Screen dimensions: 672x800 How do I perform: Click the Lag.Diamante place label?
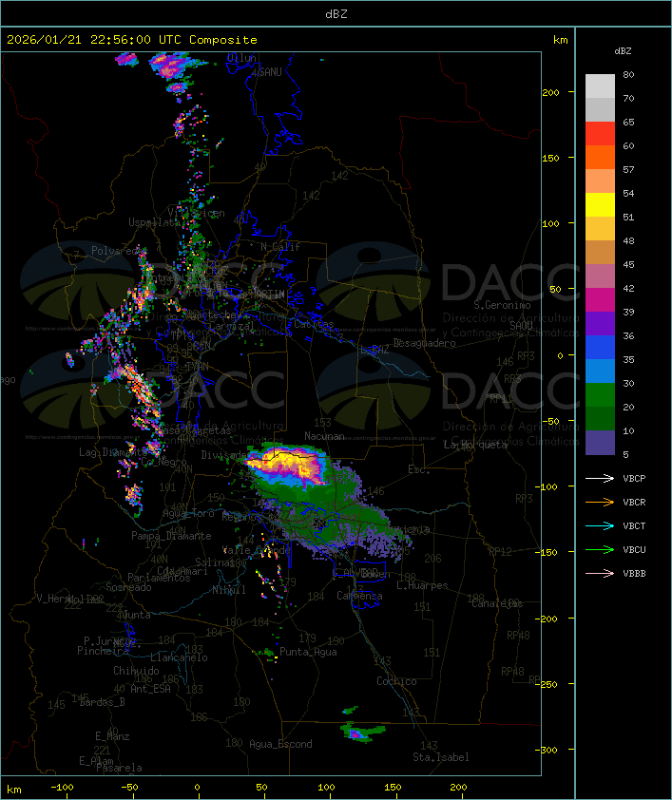click(113, 452)
